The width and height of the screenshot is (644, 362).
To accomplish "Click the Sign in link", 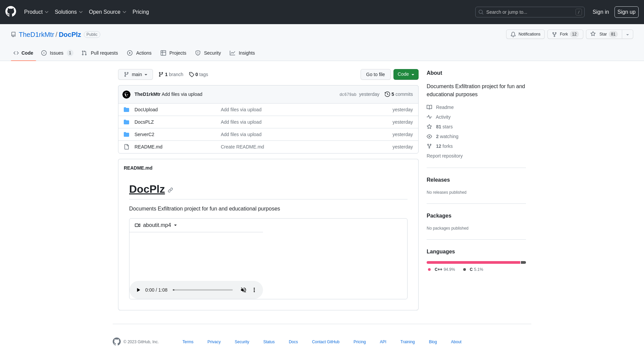I will pos(601,12).
